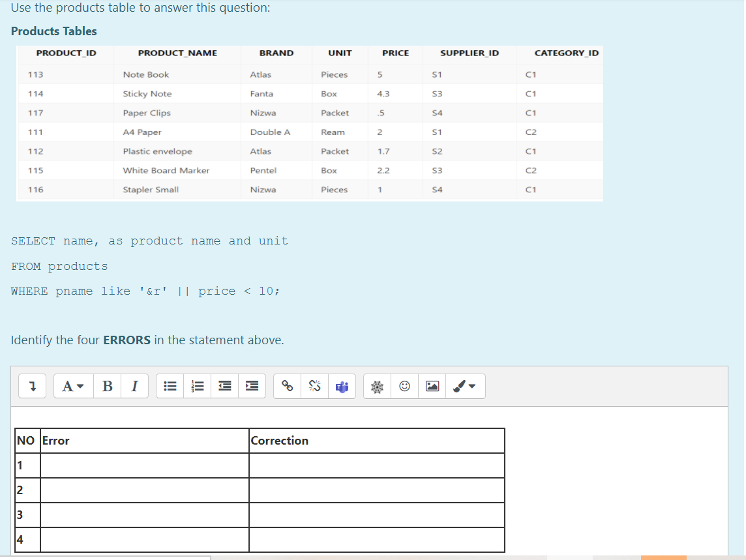Click product ID 113
The width and height of the screenshot is (746, 560).
pyautogui.click(x=36, y=75)
